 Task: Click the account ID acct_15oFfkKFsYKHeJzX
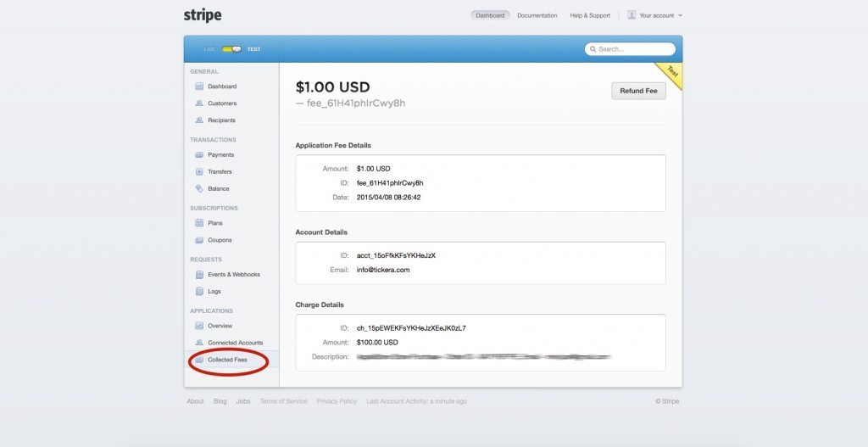tap(396, 255)
